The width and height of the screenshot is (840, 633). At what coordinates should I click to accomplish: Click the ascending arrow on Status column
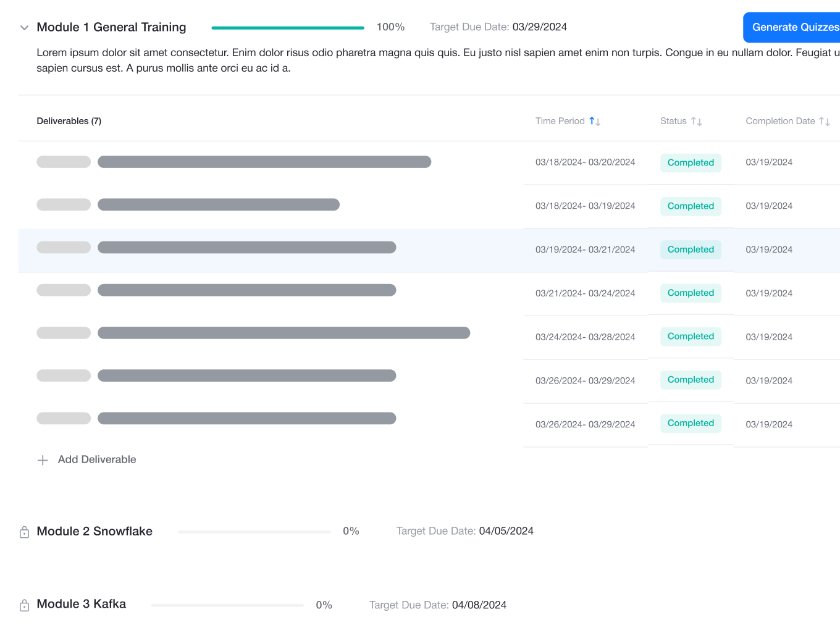tap(694, 121)
